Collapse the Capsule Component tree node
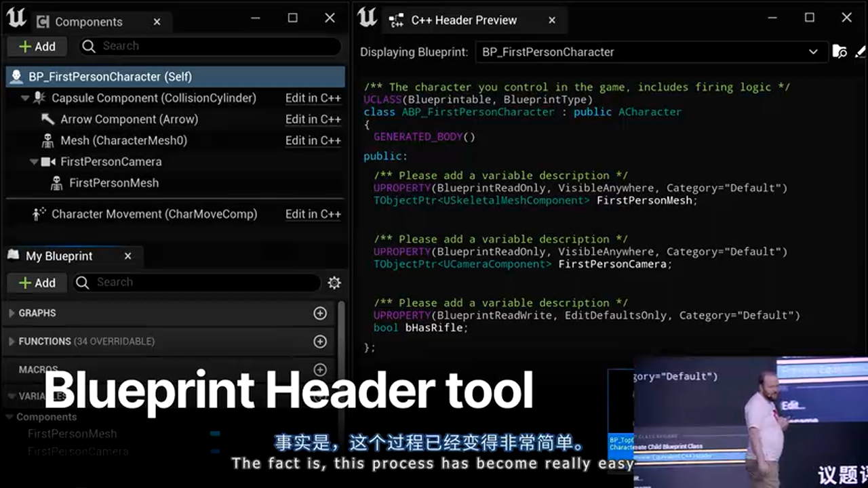 (x=25, y=98)
